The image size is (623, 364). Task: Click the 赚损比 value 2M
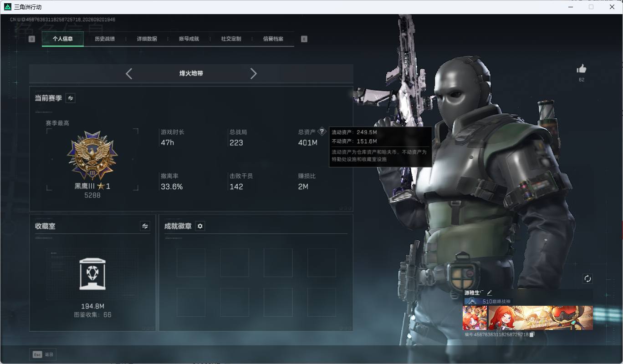coord(303,187)
